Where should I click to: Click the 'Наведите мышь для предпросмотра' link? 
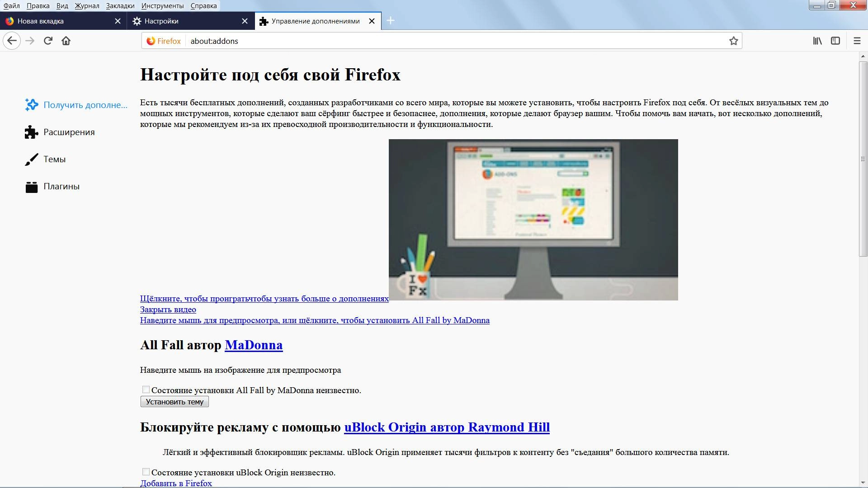pos(315,320)
